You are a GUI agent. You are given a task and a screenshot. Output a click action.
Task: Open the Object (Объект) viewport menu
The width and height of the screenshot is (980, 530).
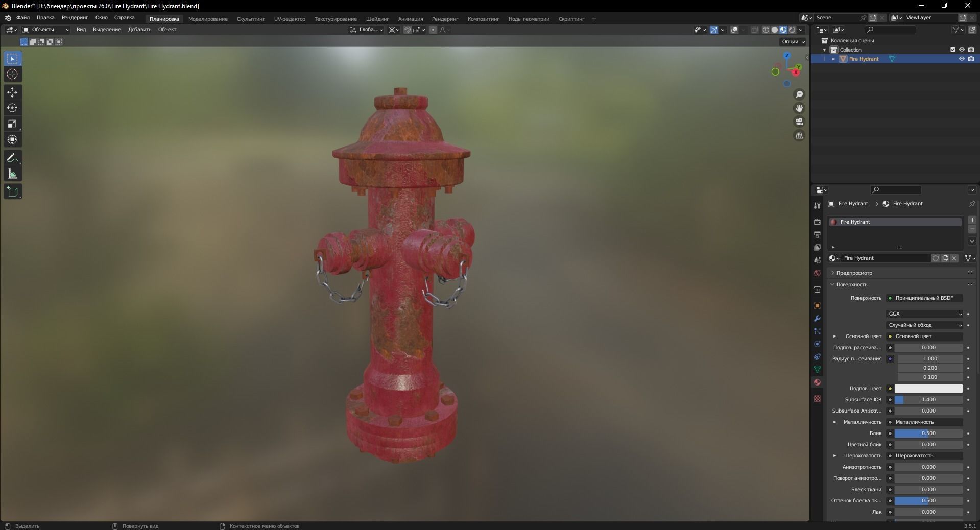click(167, 30)
